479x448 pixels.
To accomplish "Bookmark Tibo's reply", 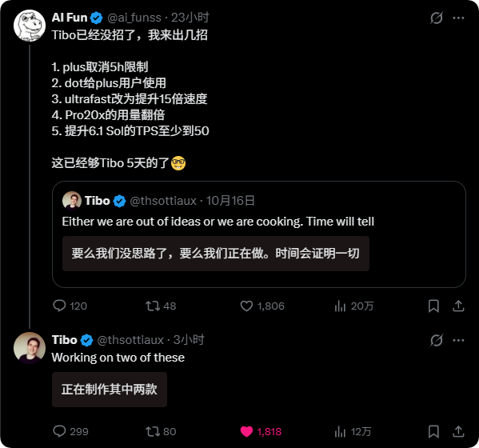I will (433, 431).
